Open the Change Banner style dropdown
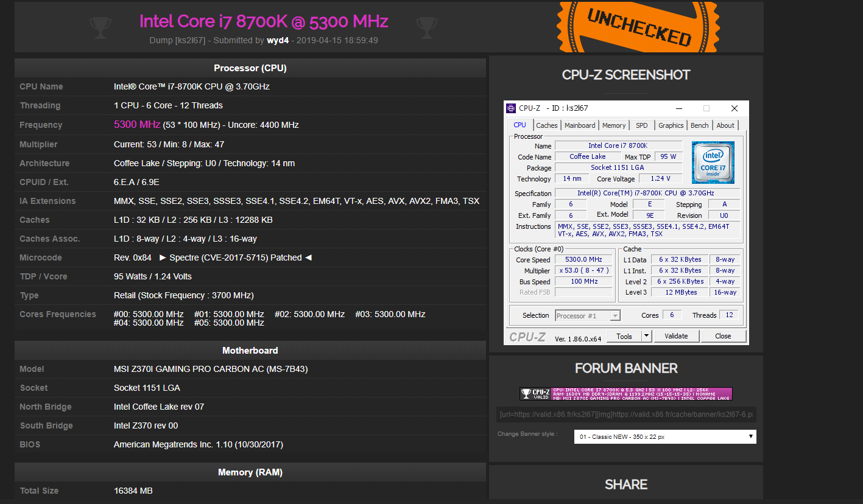 click(x=665, y=436)
